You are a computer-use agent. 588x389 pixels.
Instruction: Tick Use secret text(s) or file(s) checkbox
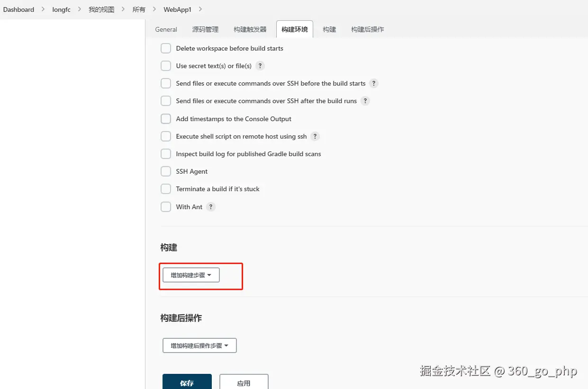[x=166, y=66]
